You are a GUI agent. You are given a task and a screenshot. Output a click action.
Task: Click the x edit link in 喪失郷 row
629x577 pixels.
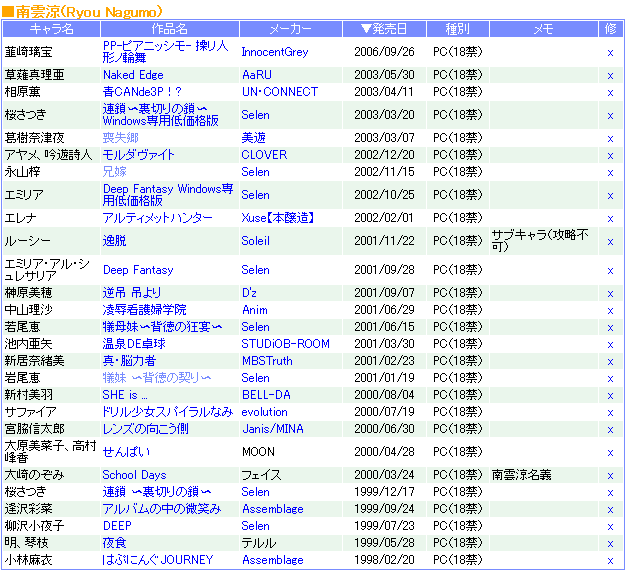[611, 139]
